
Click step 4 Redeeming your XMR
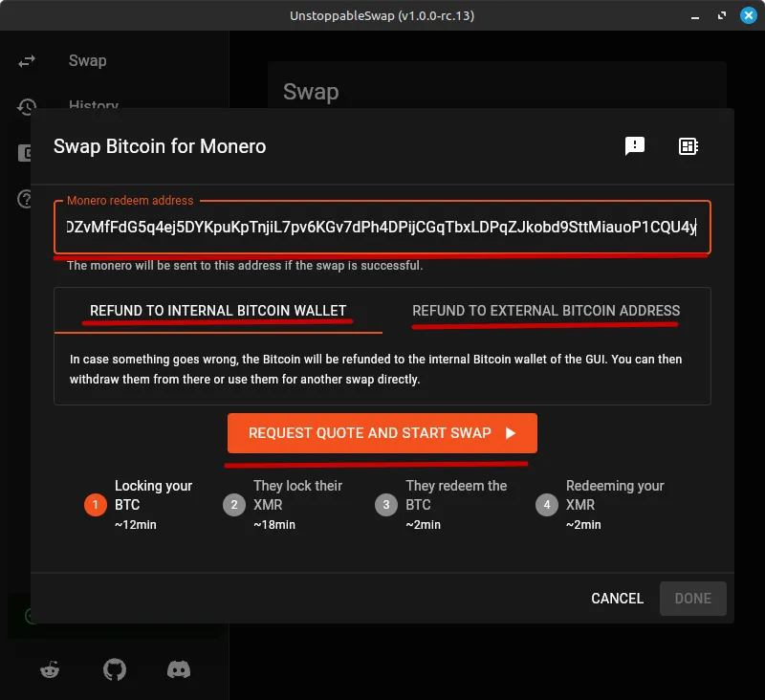click(x=601, y=505)
